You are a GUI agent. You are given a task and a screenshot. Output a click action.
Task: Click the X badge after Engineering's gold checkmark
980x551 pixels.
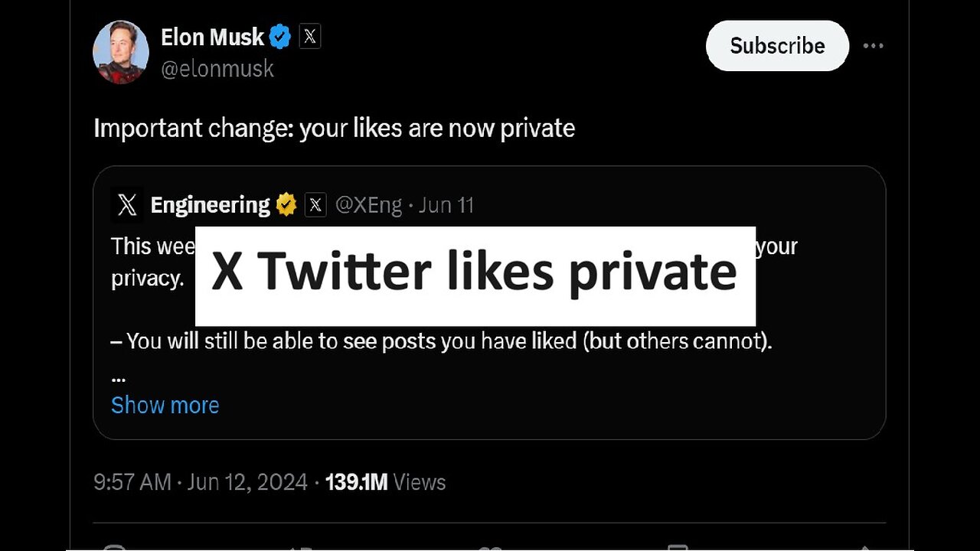pyautogui.click(x=315, y=205)
